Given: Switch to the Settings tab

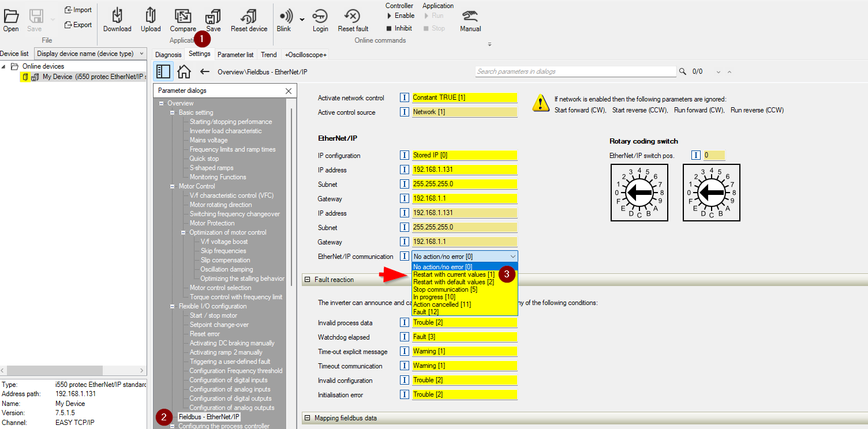Looking at the screenshot, I should pos(200,54).
